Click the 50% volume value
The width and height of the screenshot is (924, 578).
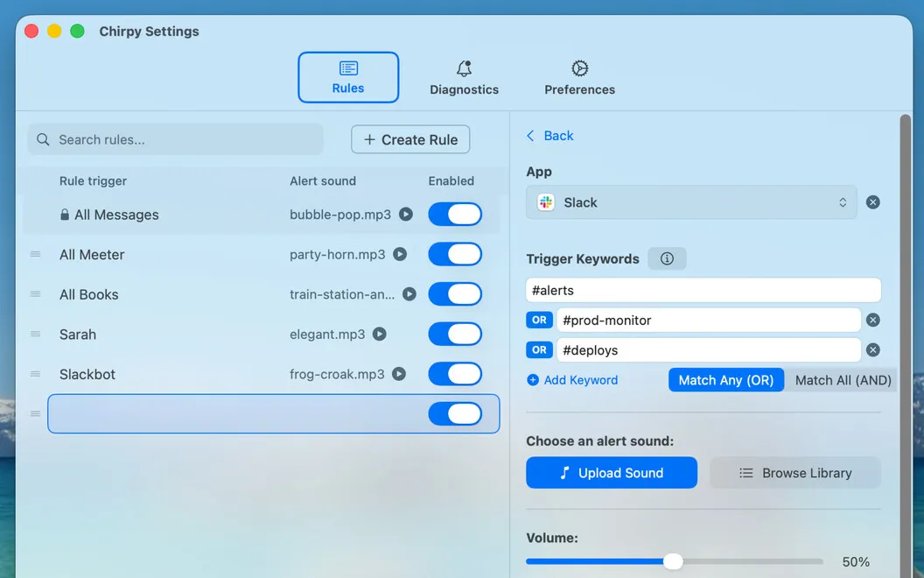[856, 561]
